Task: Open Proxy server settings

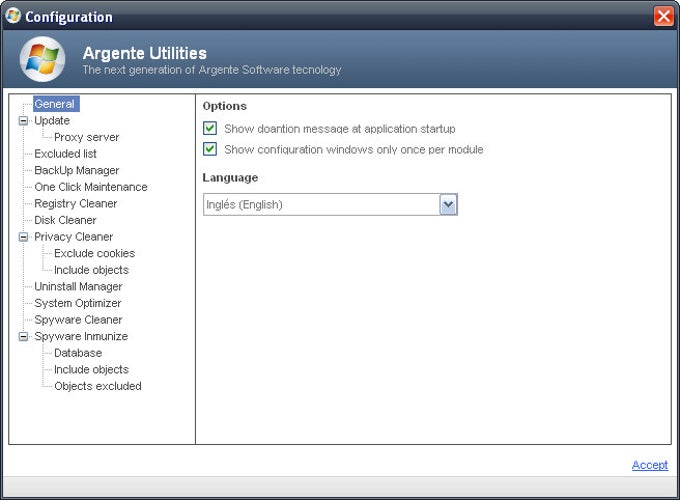Action: coord(86,137)
